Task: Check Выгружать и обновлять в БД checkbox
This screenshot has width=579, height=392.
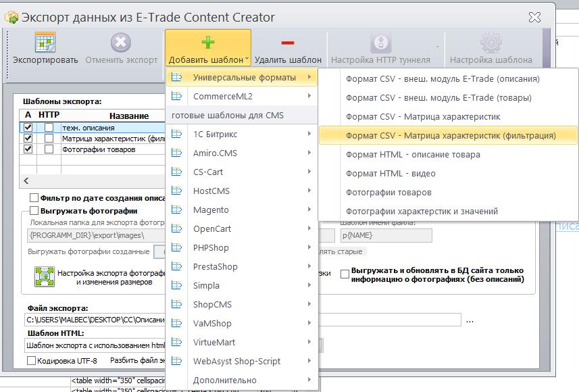Action: point(345,274)
